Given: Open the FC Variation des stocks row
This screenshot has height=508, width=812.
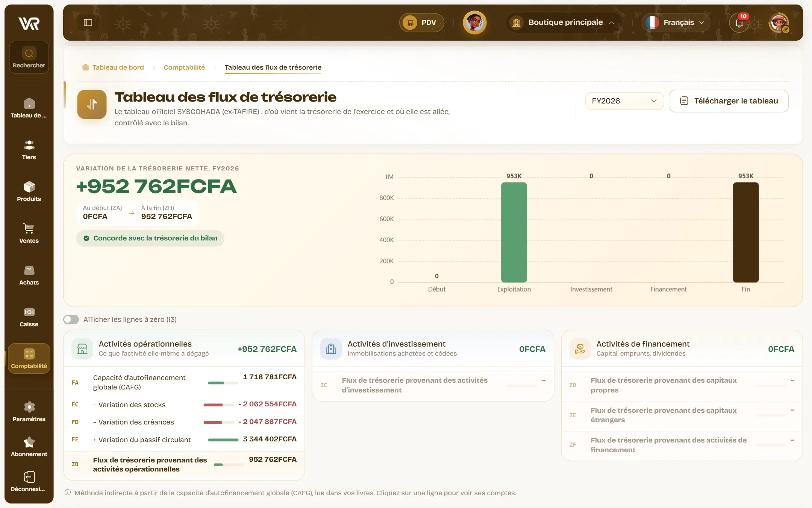Looking at the screenshot, I should coord(184,405).
